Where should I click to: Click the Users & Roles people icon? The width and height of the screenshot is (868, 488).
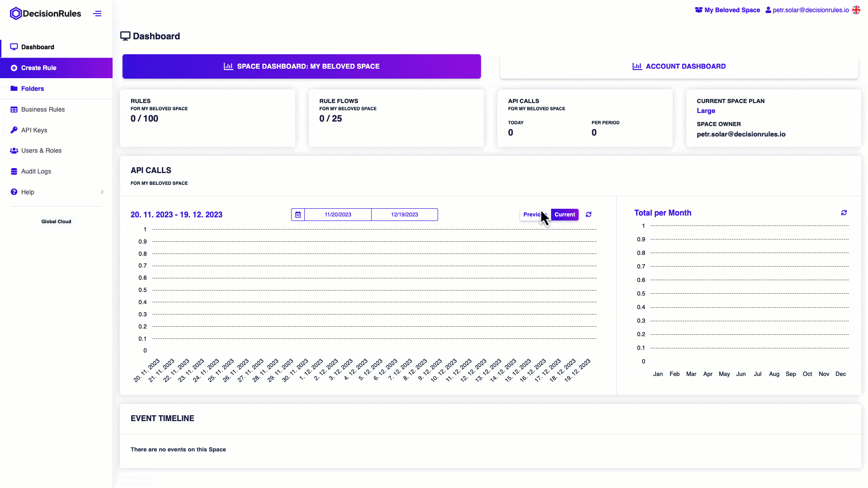pyautogui.click(x=14, y=150)
